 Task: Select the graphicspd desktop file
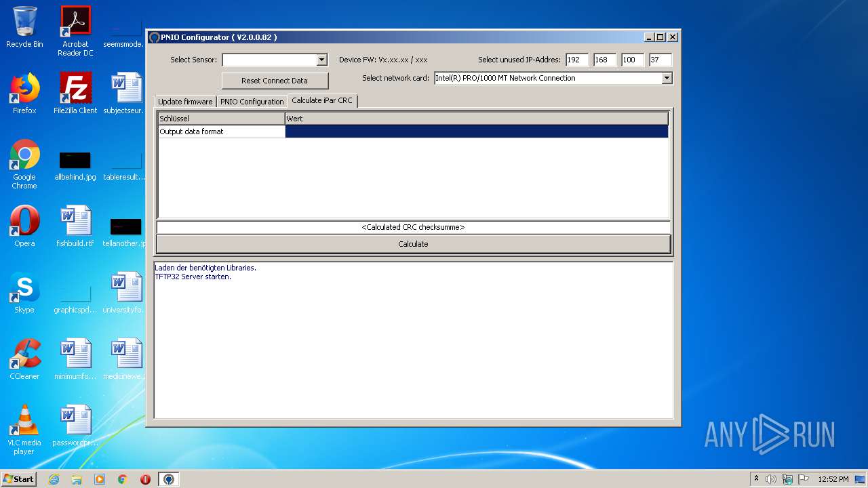click(x=75, y=299)
